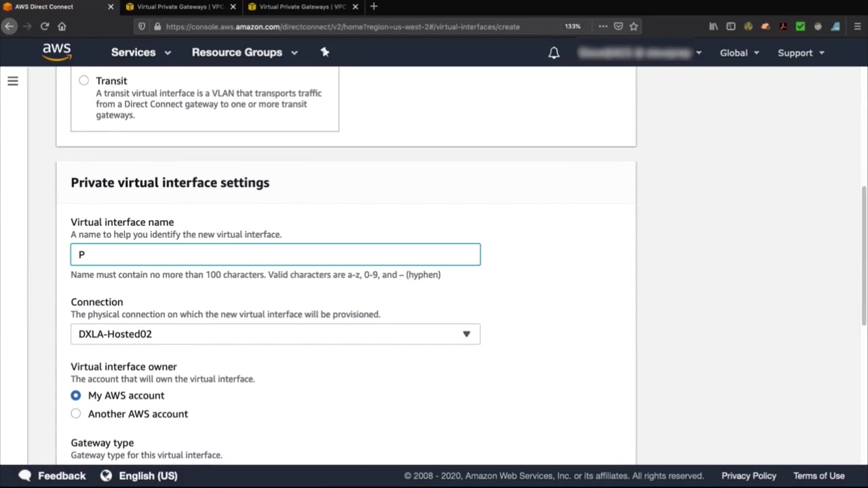Click the Virtual interface name input field

(x=275, y=254)
